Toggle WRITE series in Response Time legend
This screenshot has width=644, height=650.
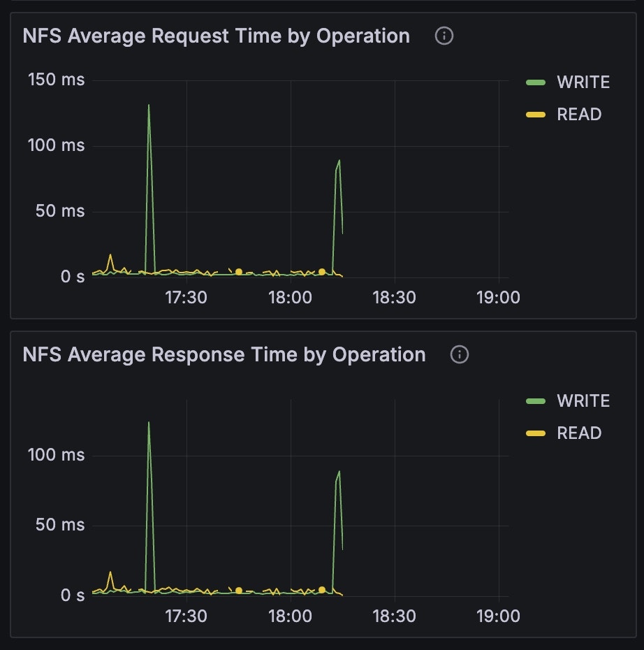(x=583, y=401)
